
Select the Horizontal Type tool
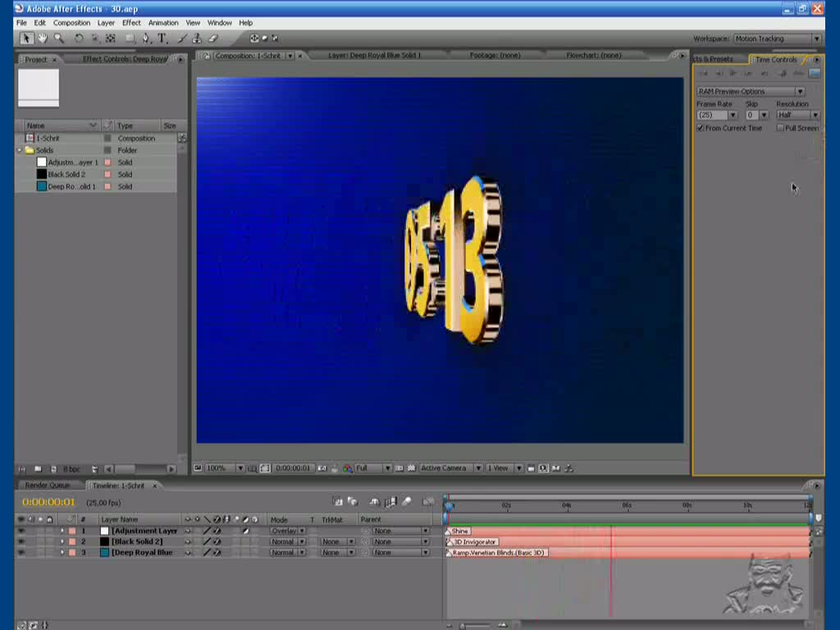162,39
